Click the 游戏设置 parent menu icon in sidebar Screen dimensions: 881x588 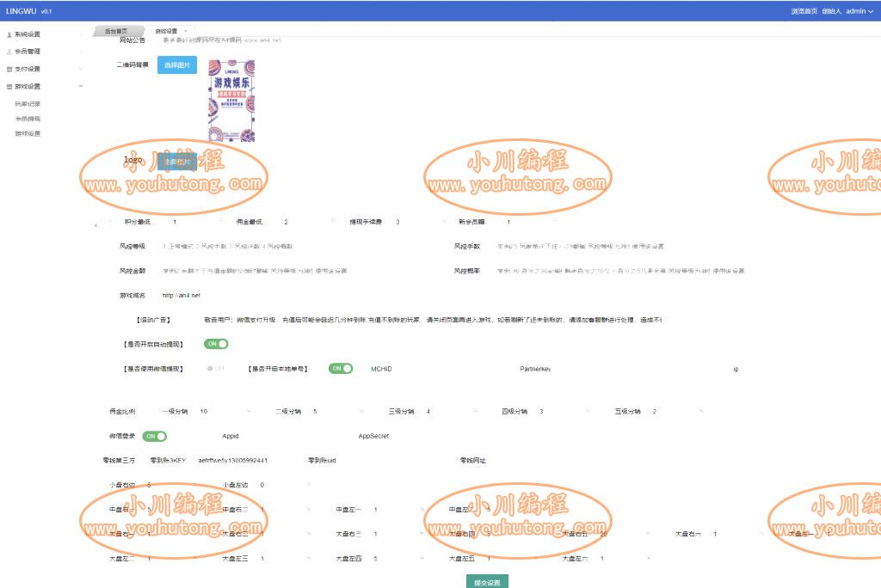tap(9, 87)
